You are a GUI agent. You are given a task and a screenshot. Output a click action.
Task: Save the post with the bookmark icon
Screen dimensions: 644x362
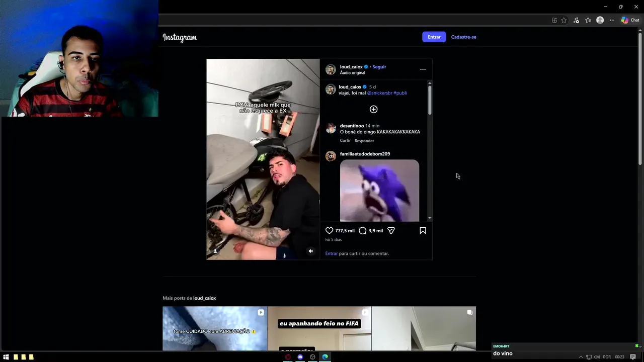click(423, 230)
